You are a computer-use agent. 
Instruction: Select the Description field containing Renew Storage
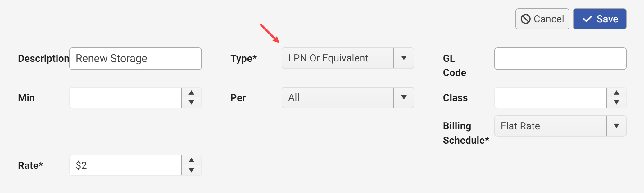(x=135, y=58)
